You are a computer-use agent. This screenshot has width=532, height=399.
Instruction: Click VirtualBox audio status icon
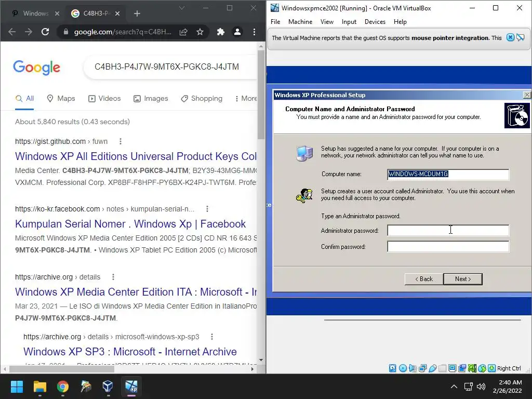(x=413, y=368)
